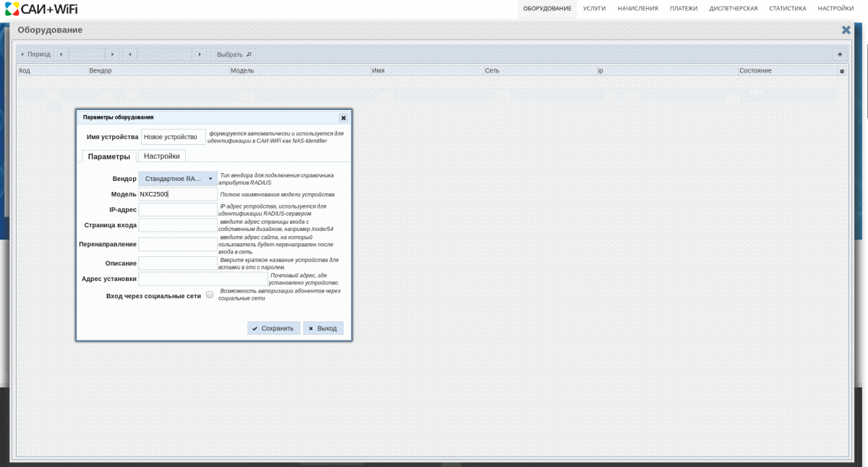Close the Оборудование panel with X

click(846, 30)
